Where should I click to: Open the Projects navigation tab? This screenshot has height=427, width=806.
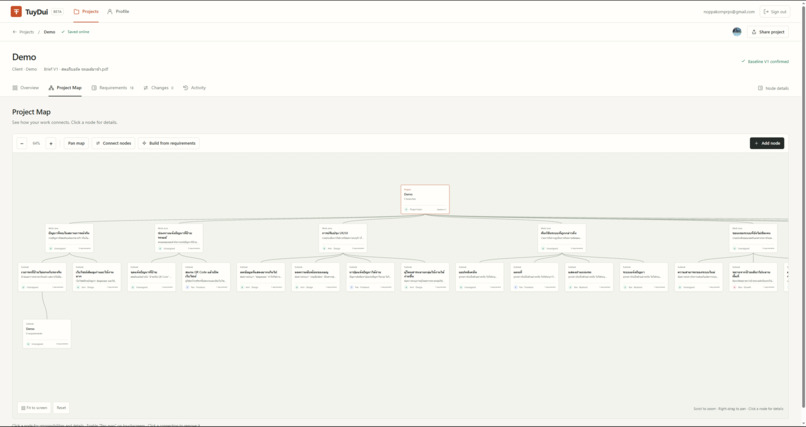point(86,11)
